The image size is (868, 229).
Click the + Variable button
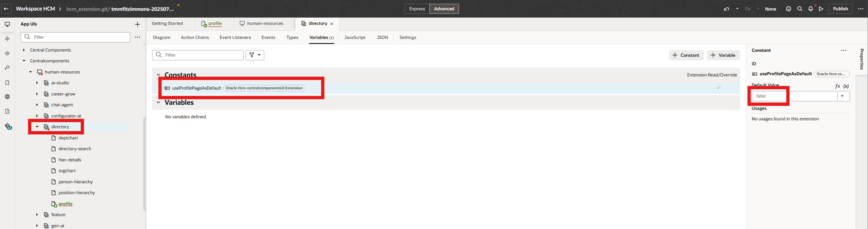click(723, 55)
